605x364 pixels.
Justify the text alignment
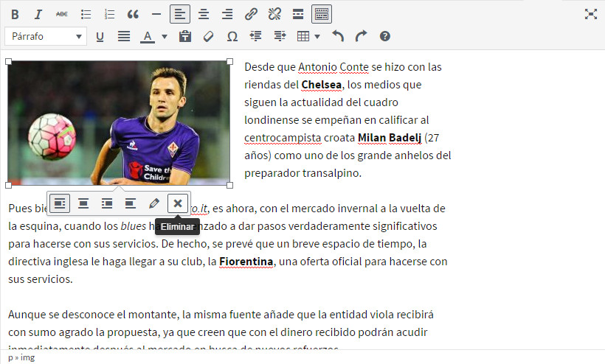pyautogui.click(x=124, y=37)
